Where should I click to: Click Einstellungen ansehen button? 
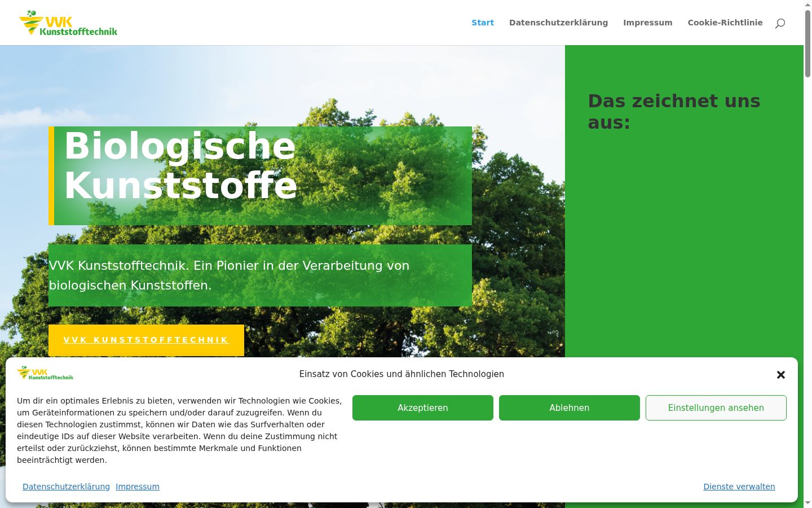(x=716, y=408)
